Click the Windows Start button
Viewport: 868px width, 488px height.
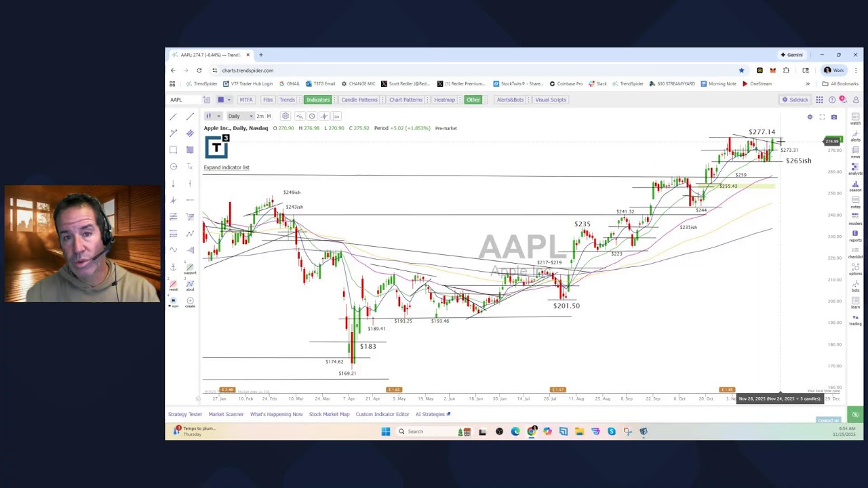tap(386, 431)
